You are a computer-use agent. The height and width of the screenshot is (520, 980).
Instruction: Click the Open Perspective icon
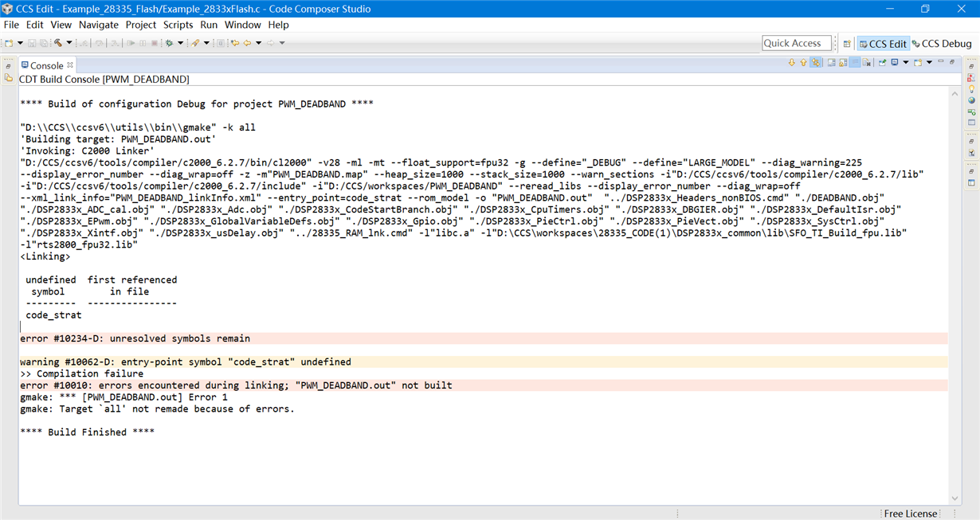pyautogui.click(x=847, y=43)
